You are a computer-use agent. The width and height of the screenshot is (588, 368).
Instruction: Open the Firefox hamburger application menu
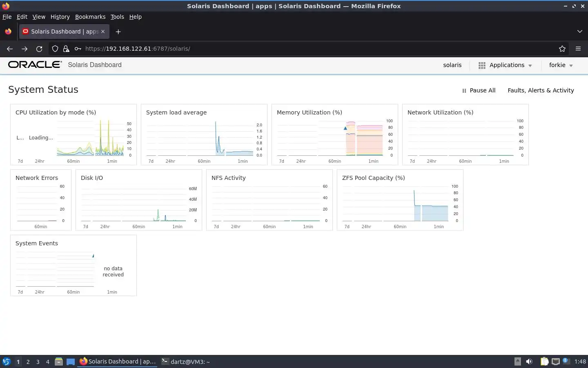(x=578, y=49)
